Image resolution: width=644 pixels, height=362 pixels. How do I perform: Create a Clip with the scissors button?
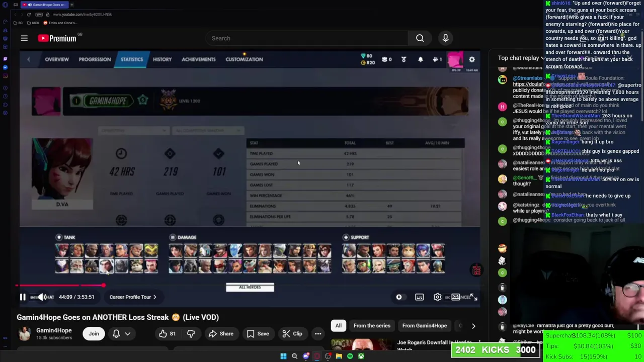(292, 334)
